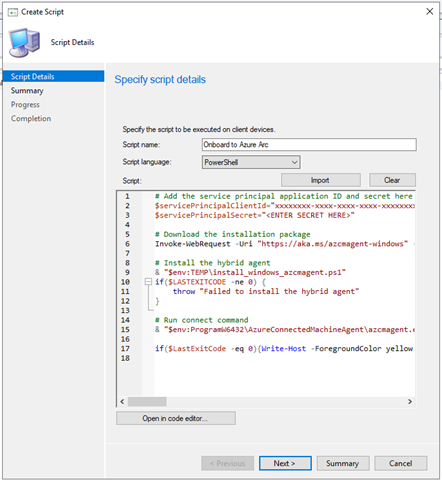The width and height of the screenshot is (442, 480).
Task: Close the Create Script dialog
Action: 430,11
